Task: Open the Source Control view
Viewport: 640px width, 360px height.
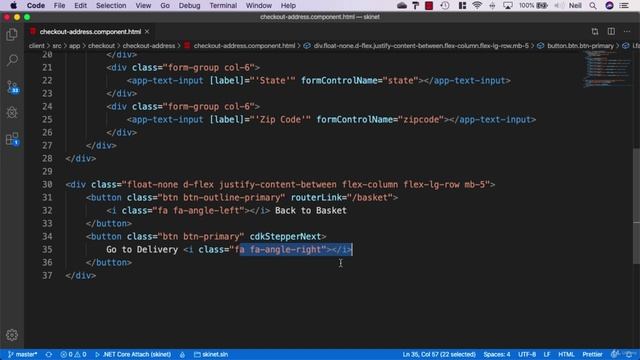Action: [x=12, y=87]
